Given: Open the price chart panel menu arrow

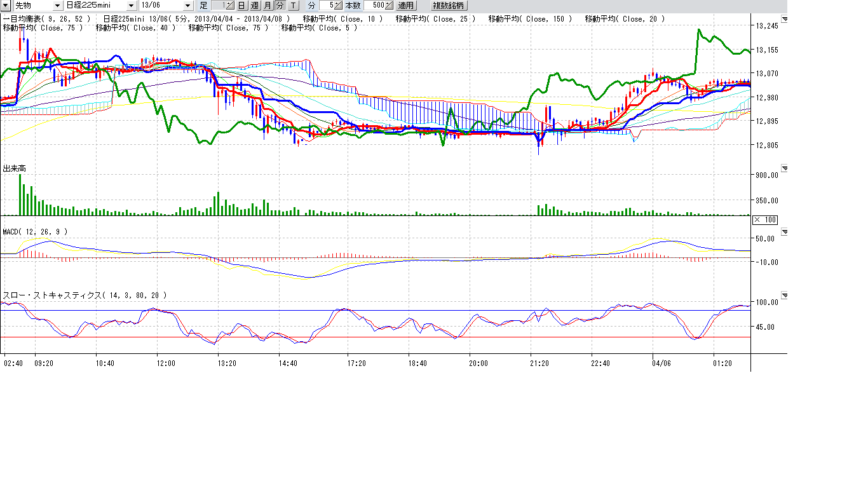Looking at the screenshot, I should click(784, 20).
